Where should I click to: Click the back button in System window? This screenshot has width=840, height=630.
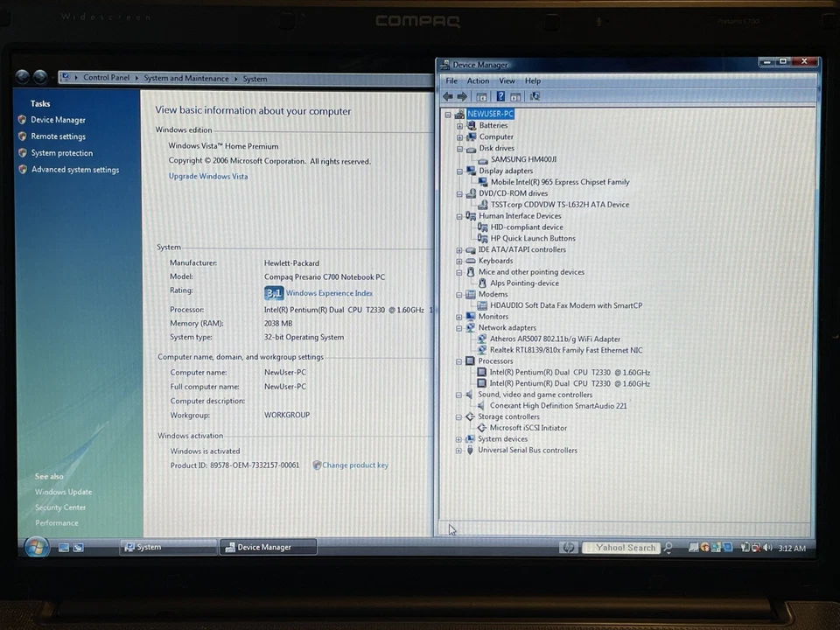click(x=23, y=77)
